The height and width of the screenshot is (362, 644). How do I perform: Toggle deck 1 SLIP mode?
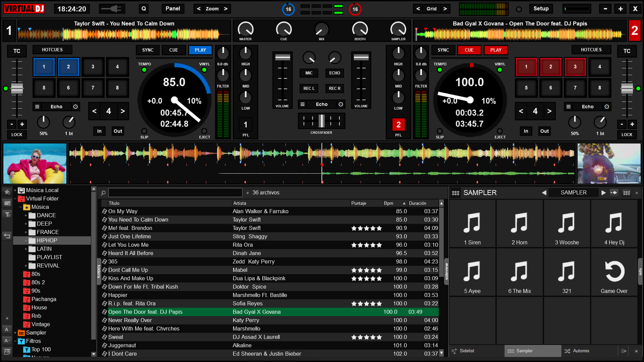point(144,131)
